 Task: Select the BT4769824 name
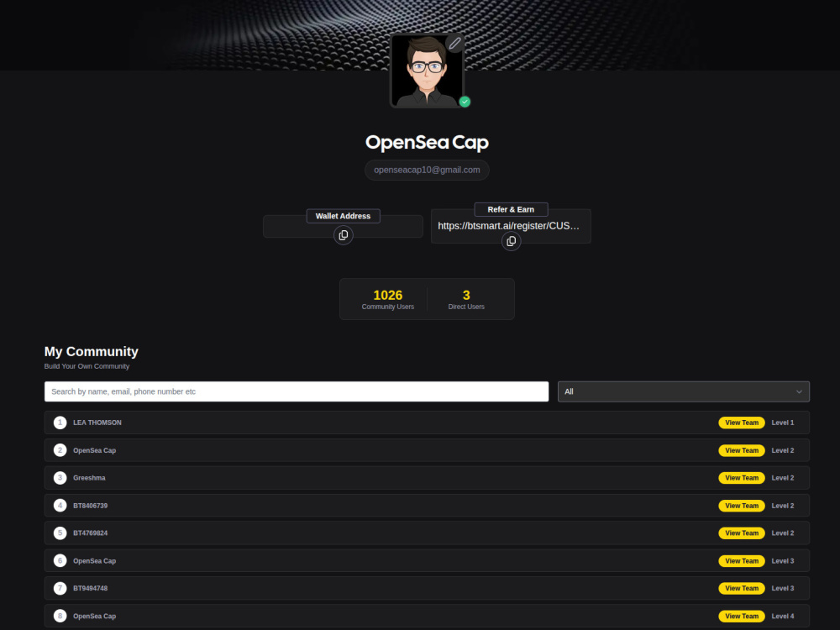tap(91, 533)
